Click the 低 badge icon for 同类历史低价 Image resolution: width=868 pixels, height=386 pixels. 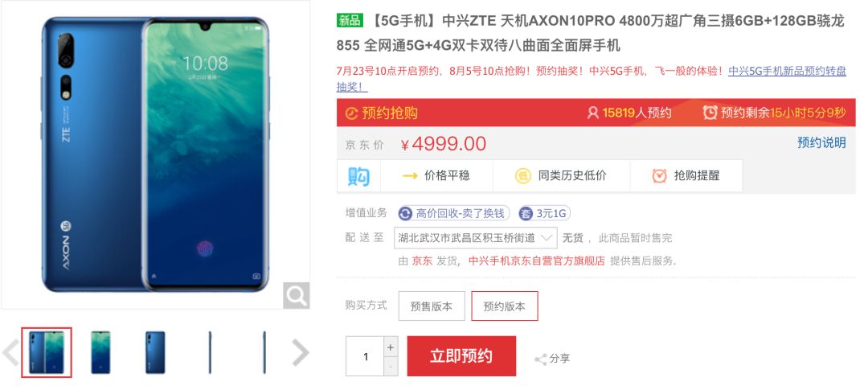tap(523, 175)
